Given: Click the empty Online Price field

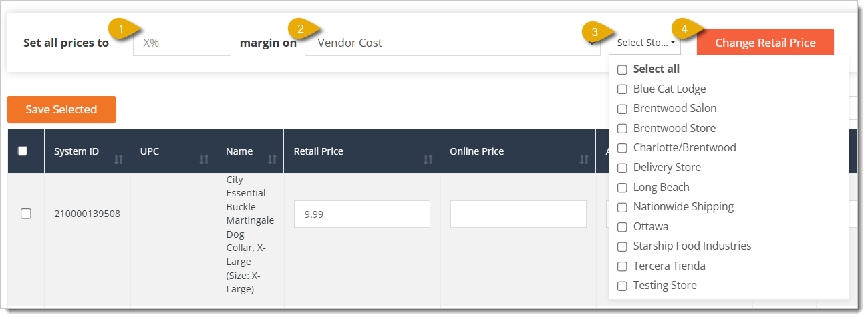Looking at the screenshot, I should tap(519, 214).
